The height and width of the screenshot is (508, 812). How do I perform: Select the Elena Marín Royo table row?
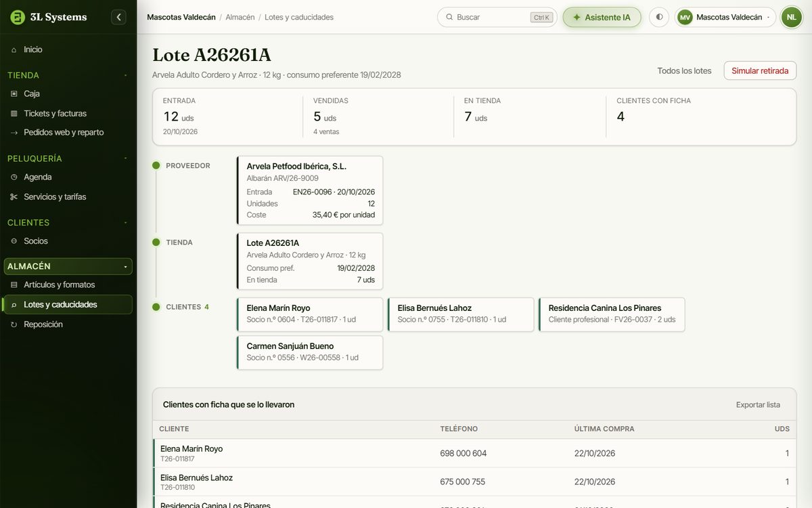(474, 453)
